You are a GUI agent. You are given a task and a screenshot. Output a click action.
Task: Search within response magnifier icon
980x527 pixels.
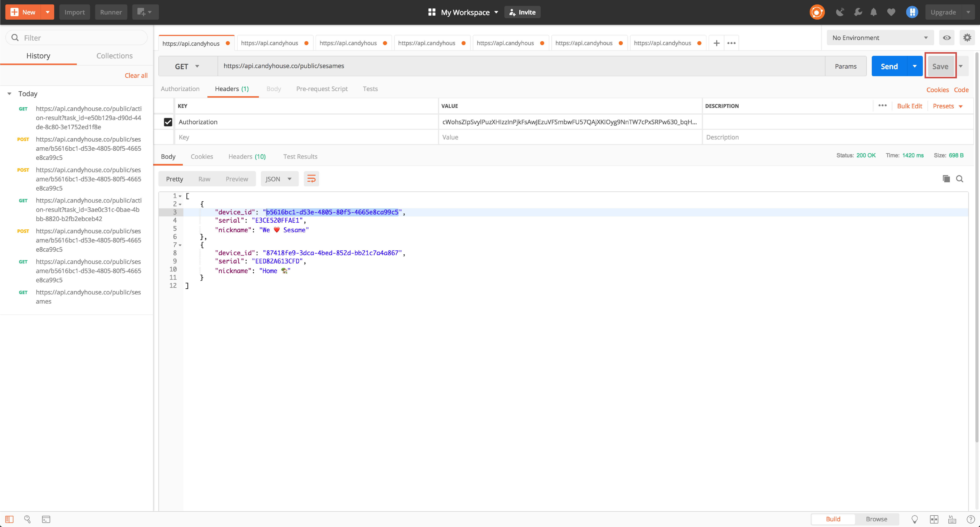960,179
